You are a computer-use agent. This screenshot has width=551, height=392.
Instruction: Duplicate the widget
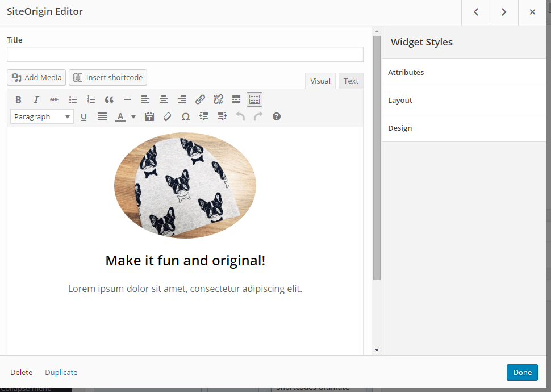pos(61,372)
